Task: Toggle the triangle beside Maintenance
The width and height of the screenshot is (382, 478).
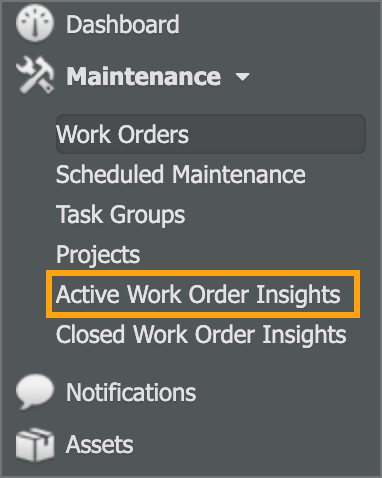Action: [242, 77]
